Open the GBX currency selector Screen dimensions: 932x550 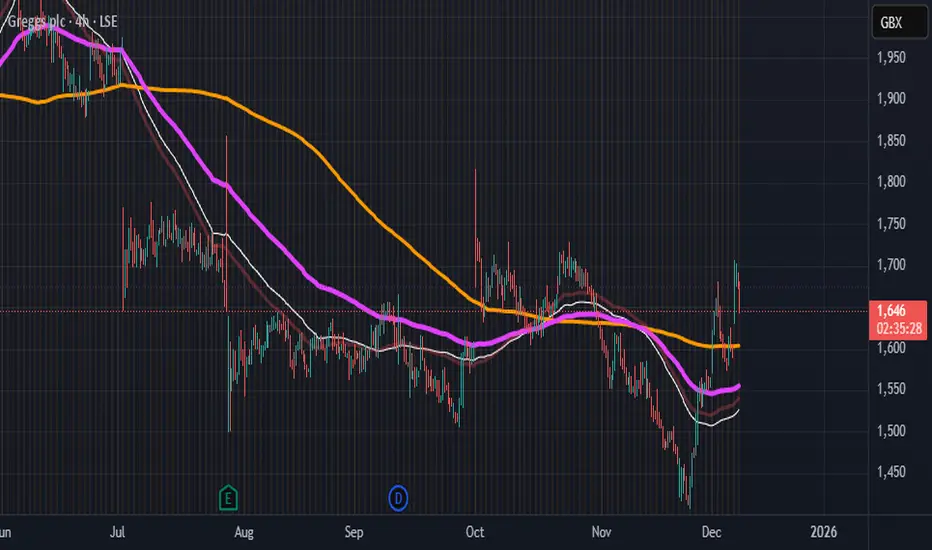click(899, 23)
